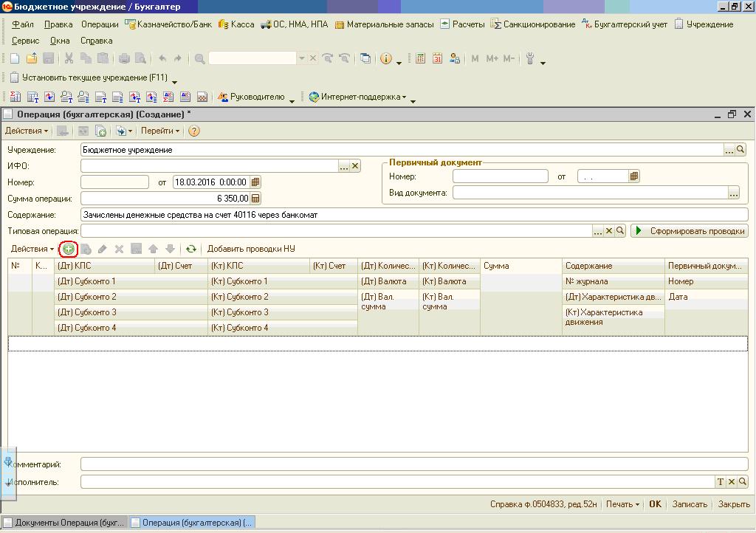Open the selection ellipsis for the Типовая операция field
This screenshot has width=756, height=533.
click(x=598, y=231)
